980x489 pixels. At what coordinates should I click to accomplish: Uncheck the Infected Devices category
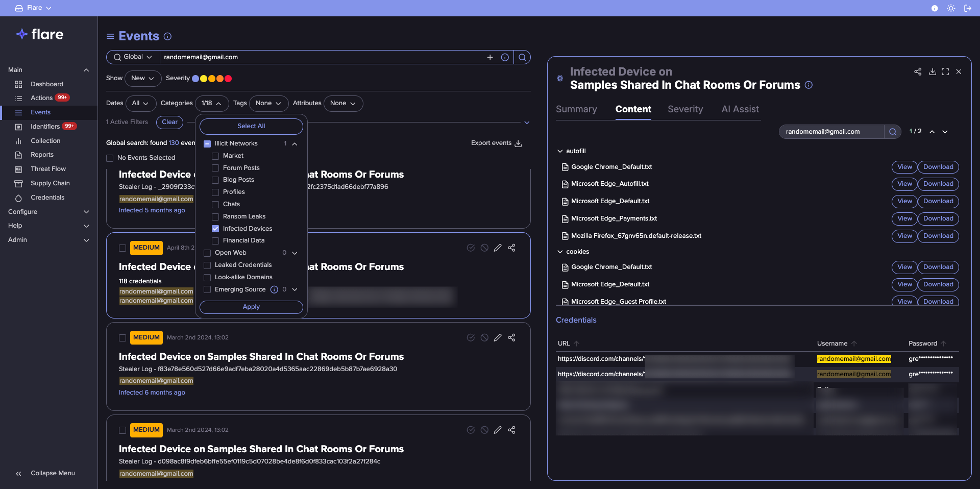pos(215,229)
